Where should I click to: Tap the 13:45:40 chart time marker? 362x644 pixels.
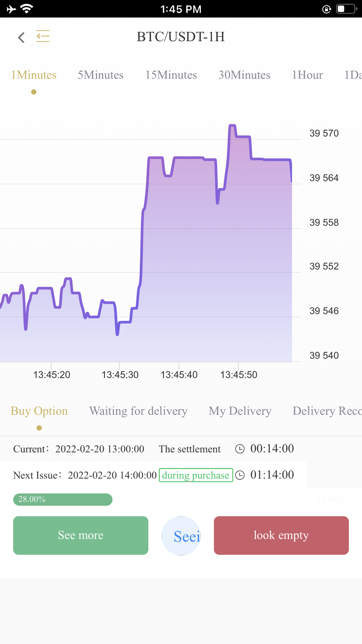179,375
